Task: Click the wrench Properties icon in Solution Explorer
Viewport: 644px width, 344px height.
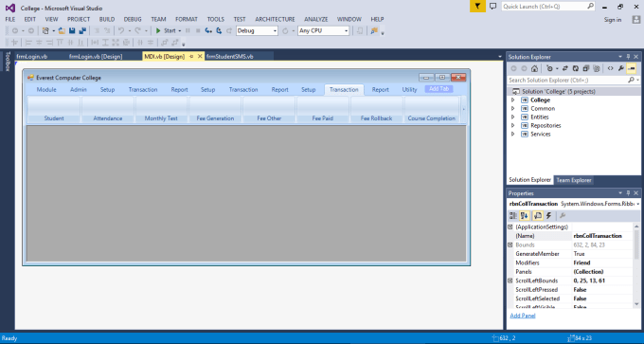Action: coord(621,68)
